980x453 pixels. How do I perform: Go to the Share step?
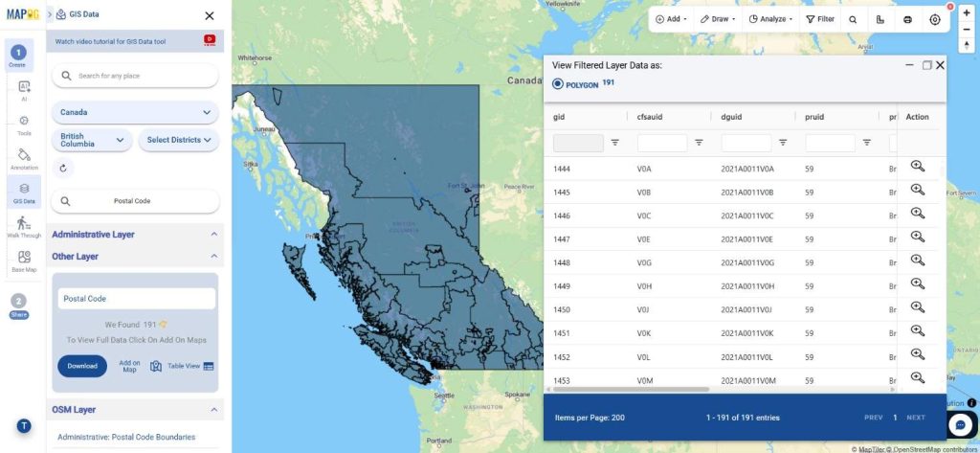coord(19,306)
